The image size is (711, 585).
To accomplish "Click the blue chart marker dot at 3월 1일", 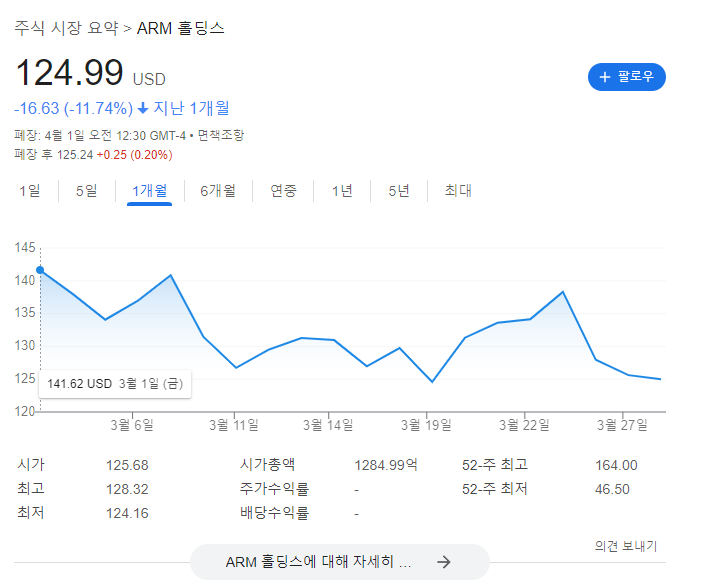I will coord(40,270).
